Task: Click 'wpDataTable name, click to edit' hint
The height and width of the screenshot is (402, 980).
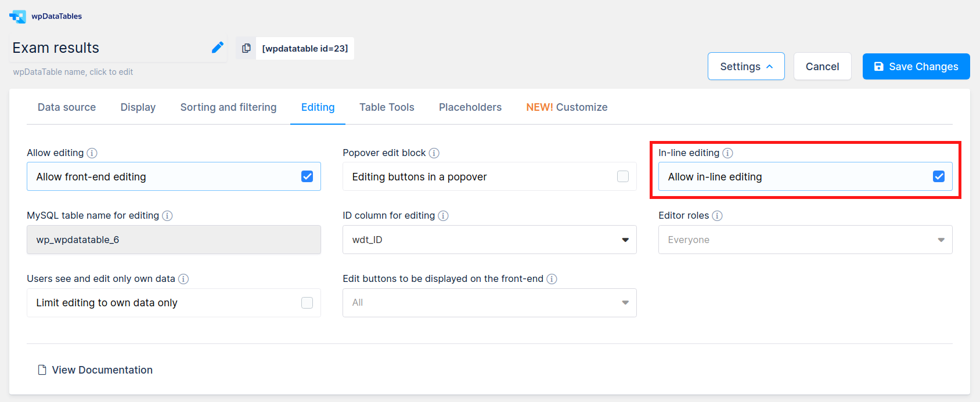Action: point(73,72)
